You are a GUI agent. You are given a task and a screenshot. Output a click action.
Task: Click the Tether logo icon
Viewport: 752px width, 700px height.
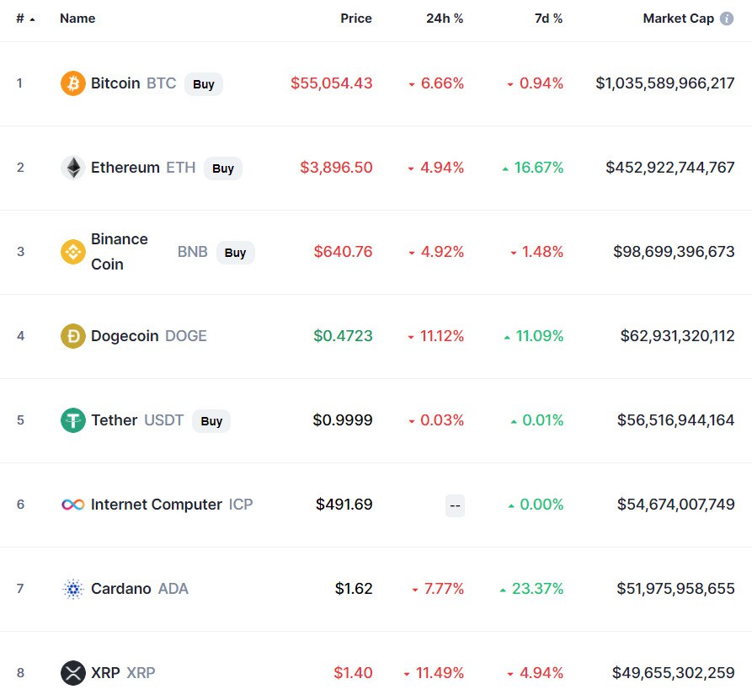[73, 420]
